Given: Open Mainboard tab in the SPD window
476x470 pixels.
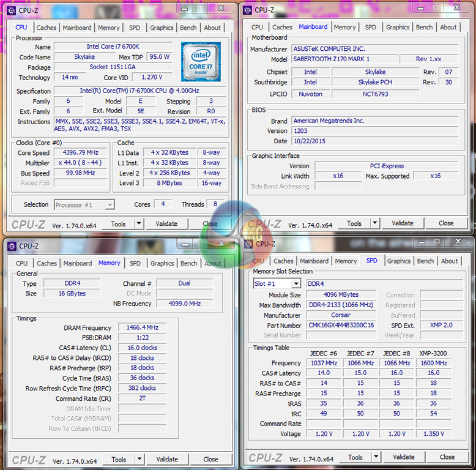Looking at the screenshot, I should click(314, 261).
